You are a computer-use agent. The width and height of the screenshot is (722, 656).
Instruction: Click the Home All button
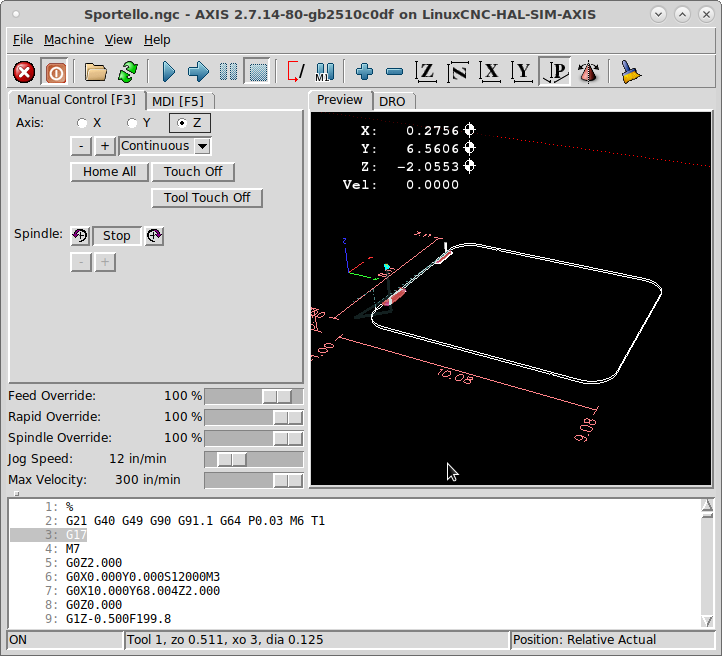click(x=110, y=172)
